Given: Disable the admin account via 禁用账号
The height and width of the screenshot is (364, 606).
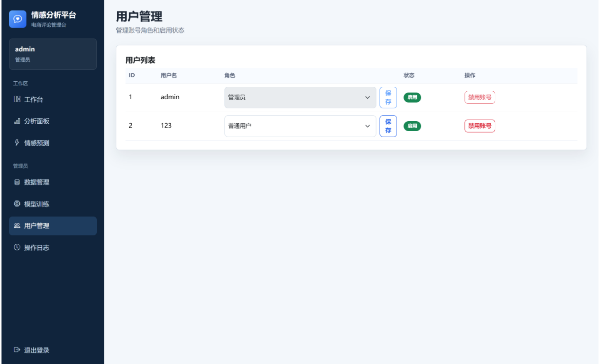Looking at the screenshot, I should (x=480, y=97).
